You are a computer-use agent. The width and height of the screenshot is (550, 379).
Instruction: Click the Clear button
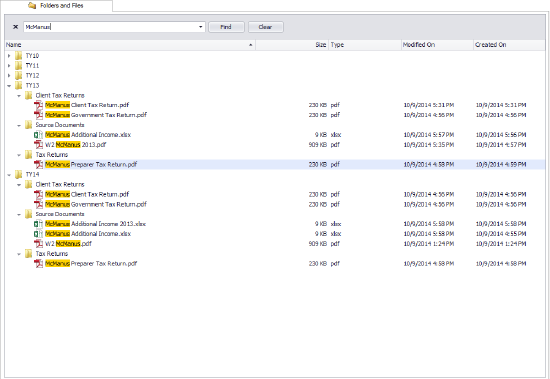click(x=266, y=27)
